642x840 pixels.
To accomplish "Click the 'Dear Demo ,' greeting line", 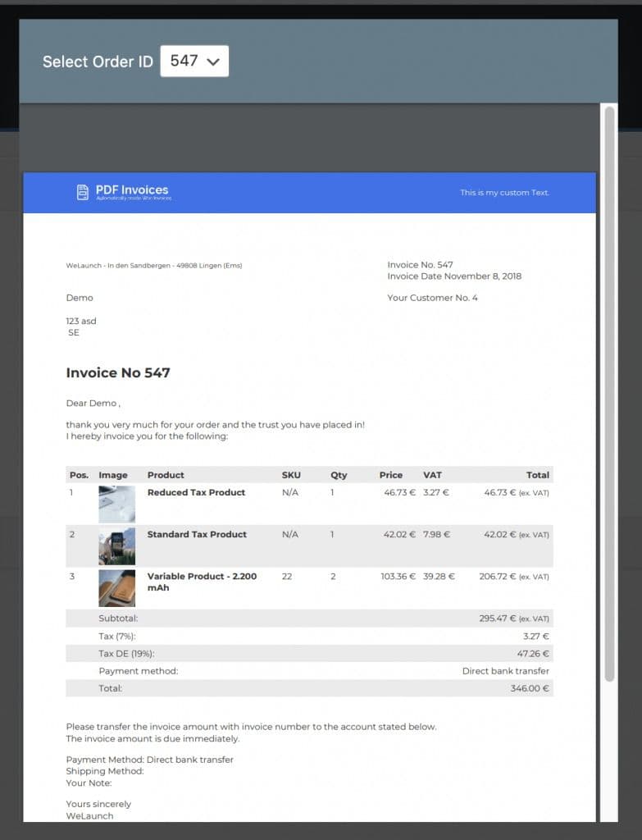I will point(93,403).
